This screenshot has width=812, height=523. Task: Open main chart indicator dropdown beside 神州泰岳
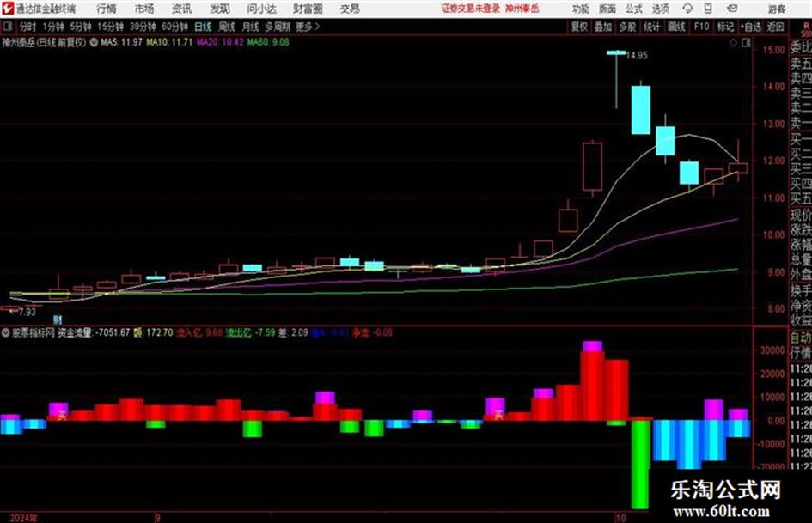94,42
